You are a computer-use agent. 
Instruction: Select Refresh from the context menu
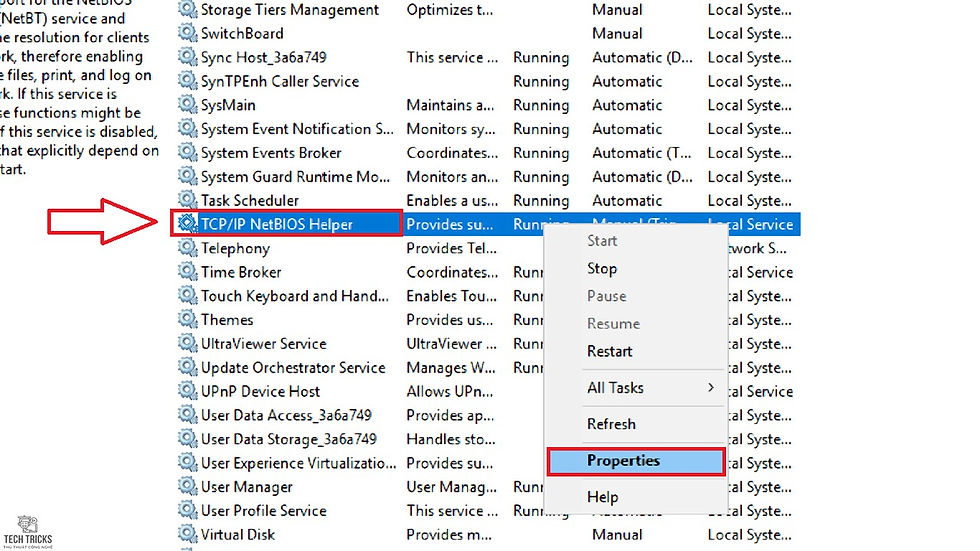click(611, 424)
